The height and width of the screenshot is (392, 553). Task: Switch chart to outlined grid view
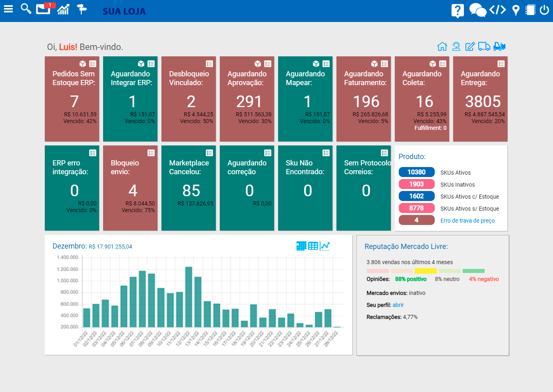[313, 246]
